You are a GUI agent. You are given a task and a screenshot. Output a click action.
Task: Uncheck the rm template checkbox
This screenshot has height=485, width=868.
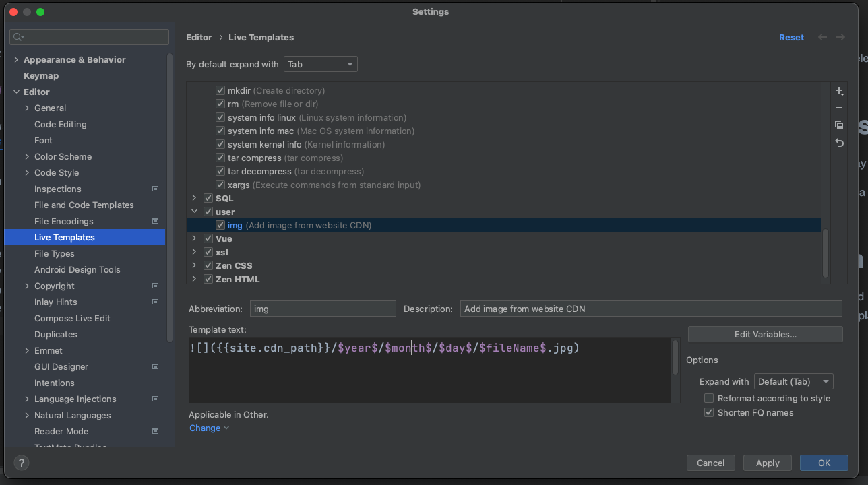point(220,104)
